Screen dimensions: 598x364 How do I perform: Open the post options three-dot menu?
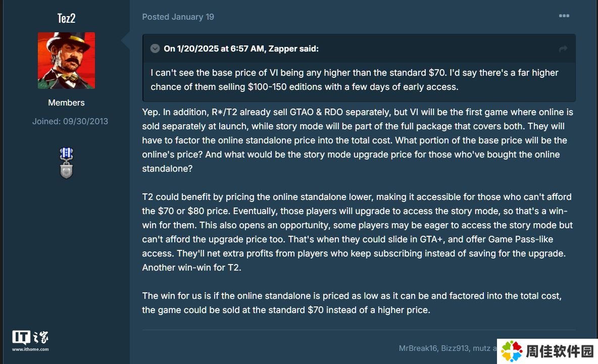564,16
